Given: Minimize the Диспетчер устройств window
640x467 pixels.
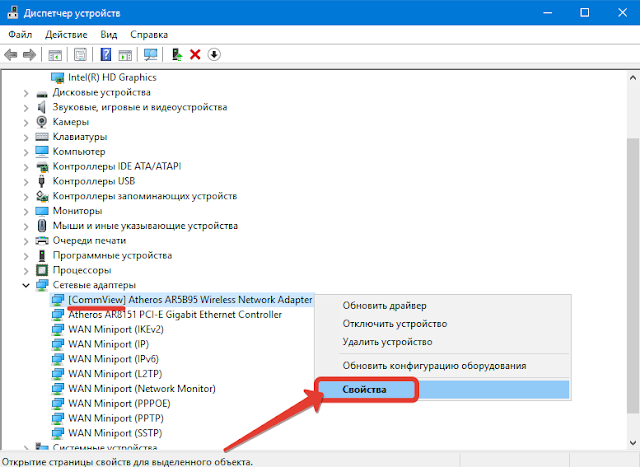Looking at the screenshot, I should point(547,13).
